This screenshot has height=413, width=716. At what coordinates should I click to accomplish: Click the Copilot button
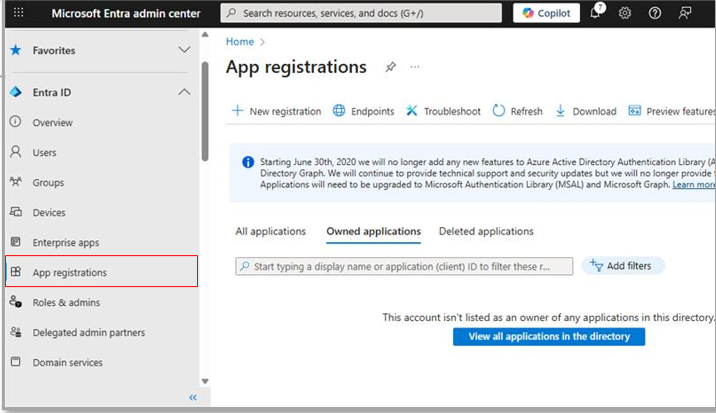point(545,13)
